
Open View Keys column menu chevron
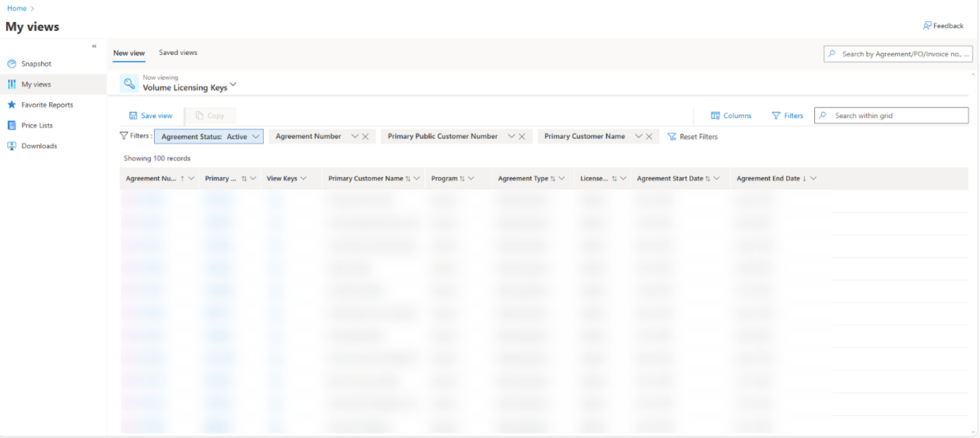point(304,178)
